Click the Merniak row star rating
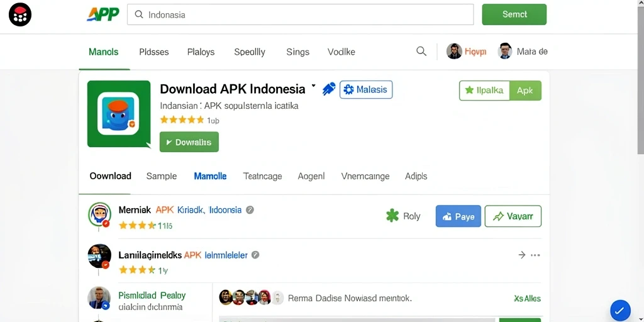Image resolution: width=644 pixels, height=322 pixels. pos(136,225)
